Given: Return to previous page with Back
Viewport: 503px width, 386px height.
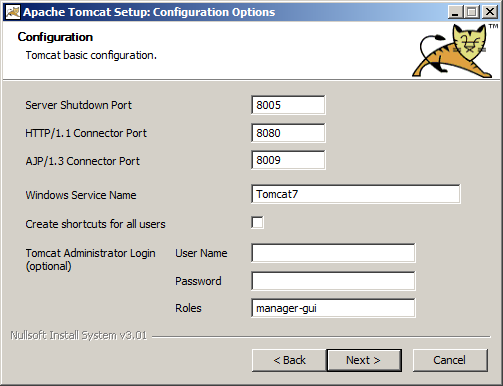Looking at the screenshot, I should pyautogui.click(x=289, y=360).
